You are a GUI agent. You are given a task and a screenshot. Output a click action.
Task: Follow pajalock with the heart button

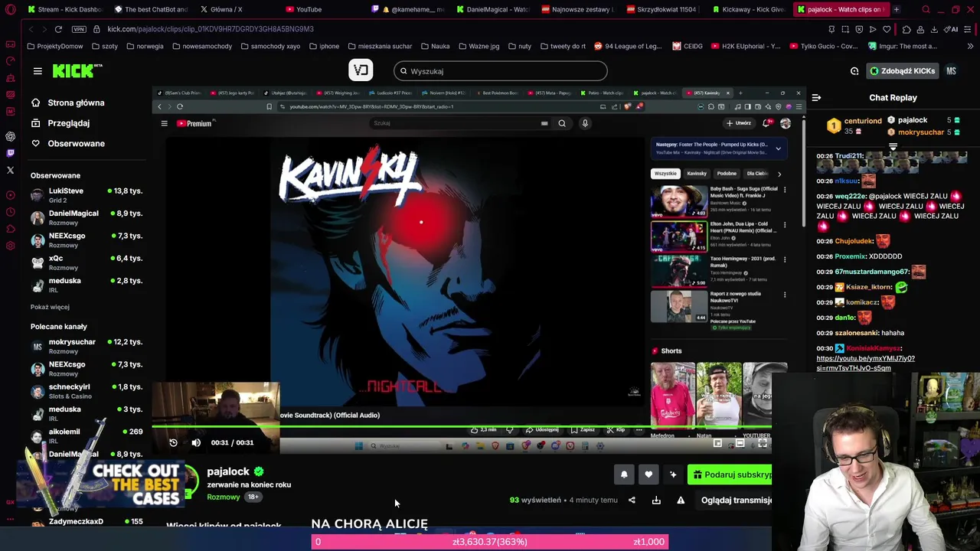pos(648,474)
